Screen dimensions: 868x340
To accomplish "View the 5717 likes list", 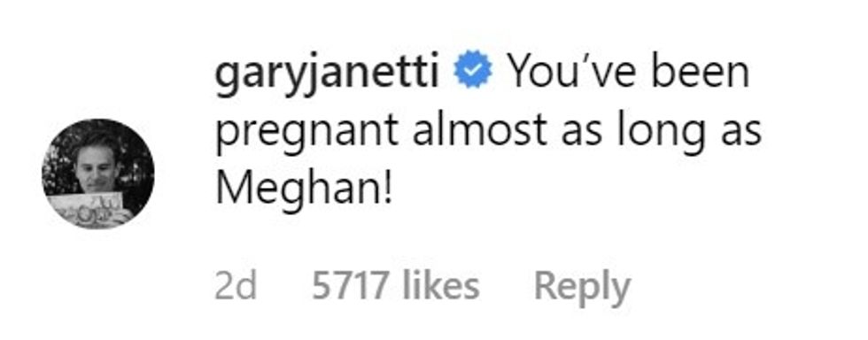I will 395,286.
